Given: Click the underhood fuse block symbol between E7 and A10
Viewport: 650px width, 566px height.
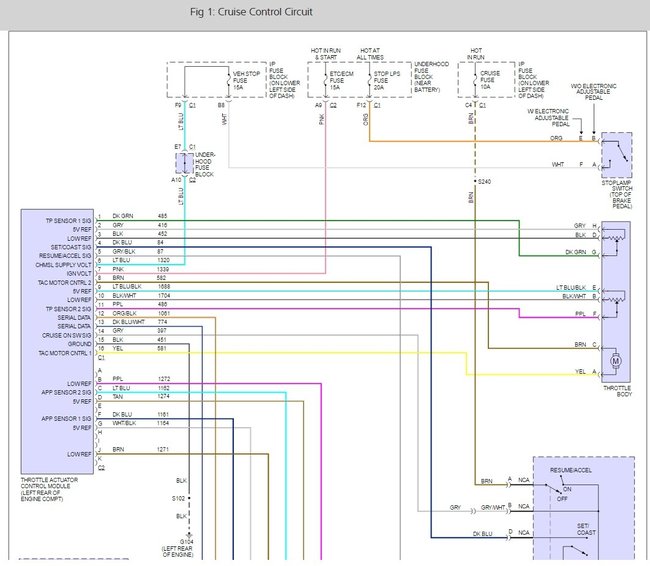Looking at the screenshot, I should click(x=184, y=163).
